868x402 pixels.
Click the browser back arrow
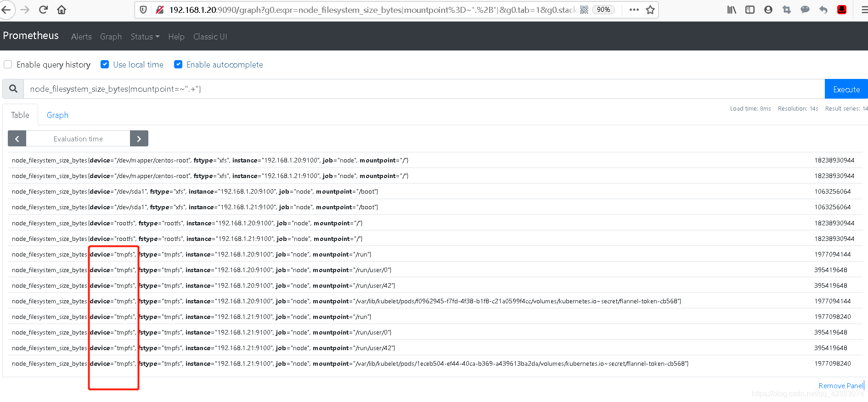pos(6,10)
